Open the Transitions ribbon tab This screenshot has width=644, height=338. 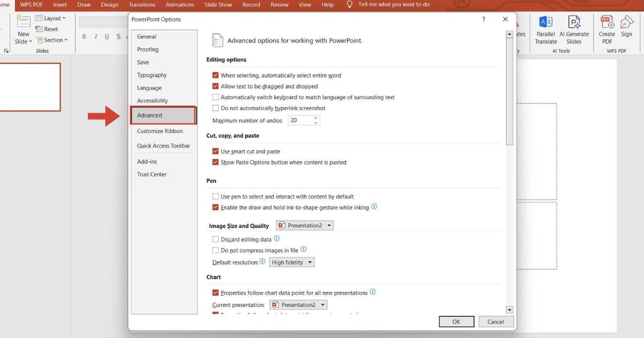pos(142,4)
